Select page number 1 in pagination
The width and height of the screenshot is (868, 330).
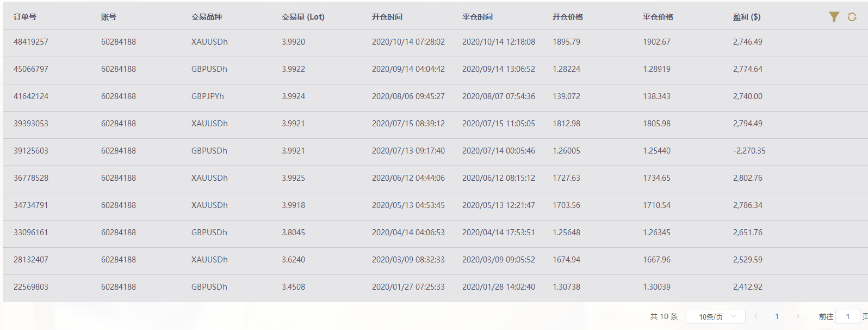777,316
